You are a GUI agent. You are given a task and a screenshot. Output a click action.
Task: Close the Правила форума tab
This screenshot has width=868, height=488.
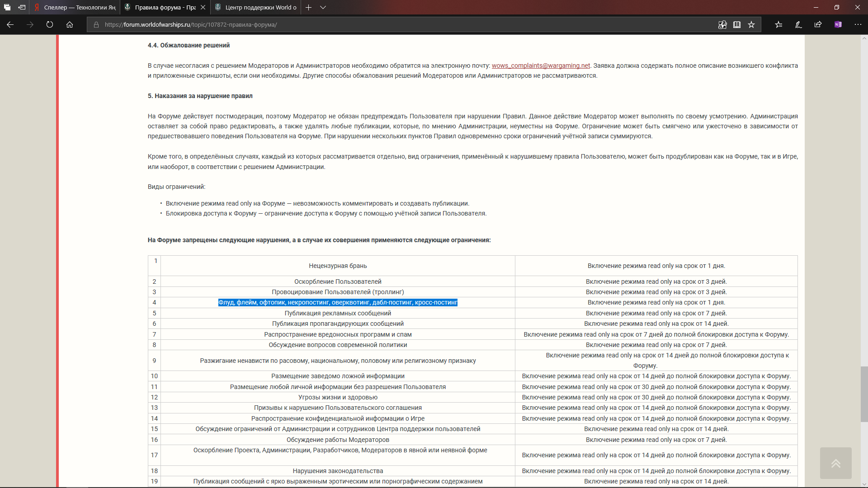click(x=203, y=7)
